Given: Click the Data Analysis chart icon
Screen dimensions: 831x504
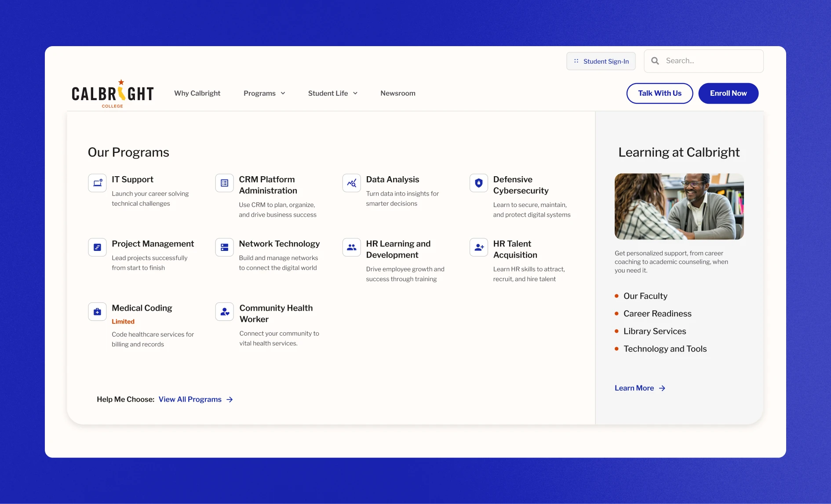Looking at the screenshot, I should point(351,183).
